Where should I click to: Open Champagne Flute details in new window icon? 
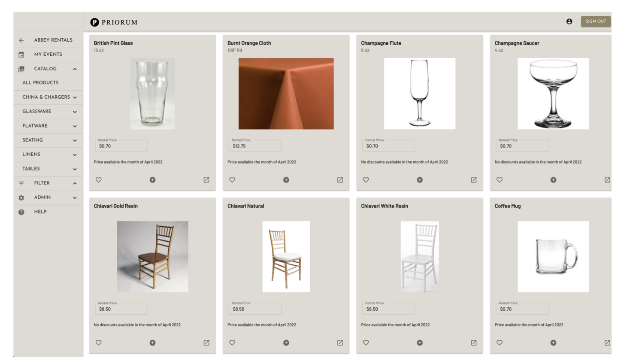click(474, 180)
